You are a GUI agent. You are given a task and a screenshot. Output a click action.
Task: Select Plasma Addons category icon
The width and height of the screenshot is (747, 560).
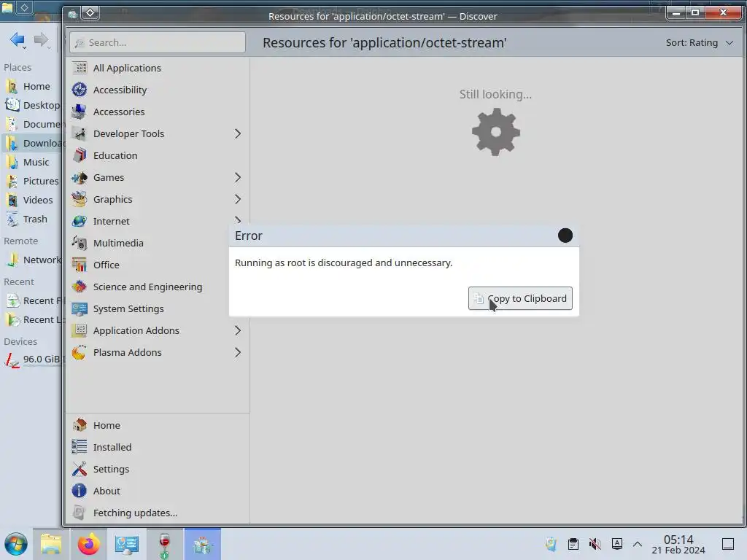point(80,353)
